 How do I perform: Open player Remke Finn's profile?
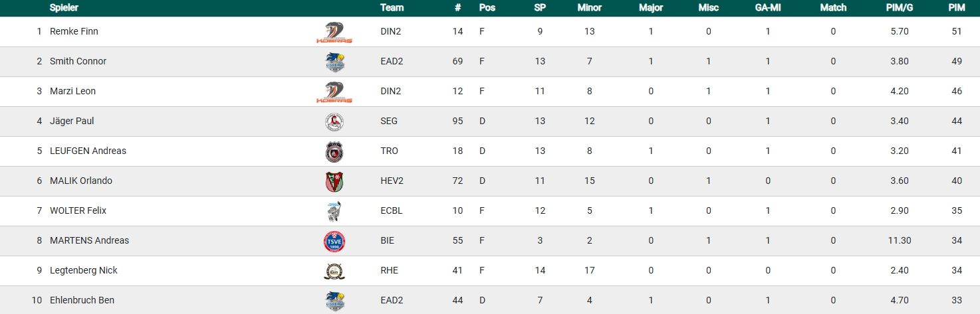pos(74,31)
